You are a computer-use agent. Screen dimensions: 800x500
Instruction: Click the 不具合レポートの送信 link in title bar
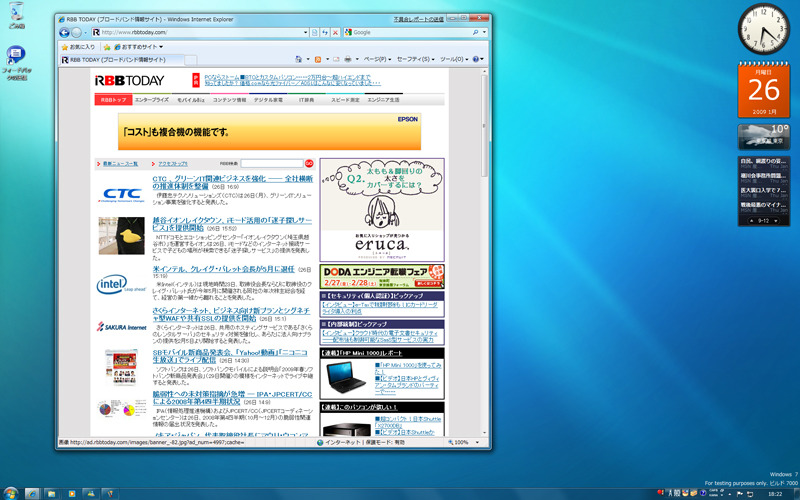pyautogui.click(x=418, y=19)
